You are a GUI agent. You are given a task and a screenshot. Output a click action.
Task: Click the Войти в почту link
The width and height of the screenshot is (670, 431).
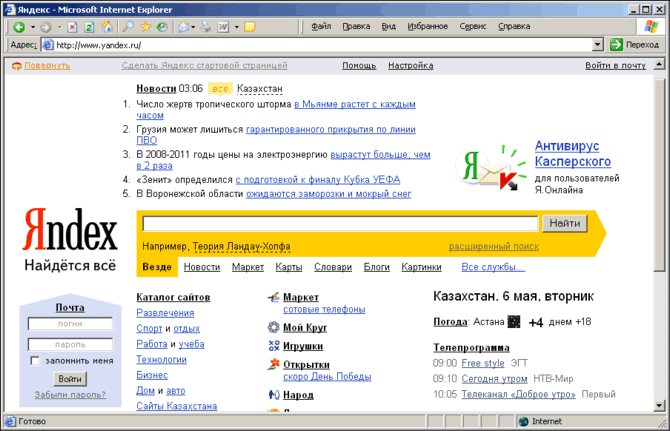tap(615, 65)
